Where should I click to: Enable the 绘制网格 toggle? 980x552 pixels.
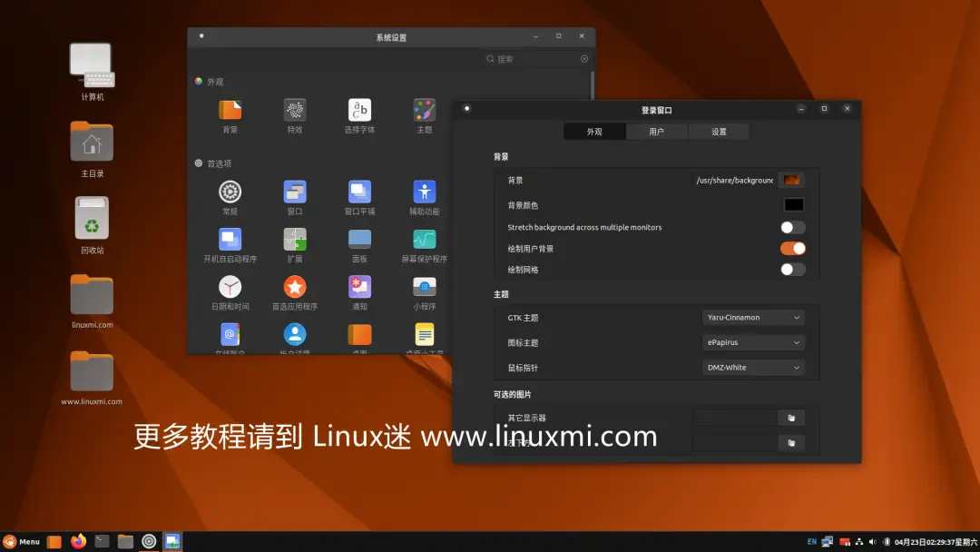click(x=793, y=269)
